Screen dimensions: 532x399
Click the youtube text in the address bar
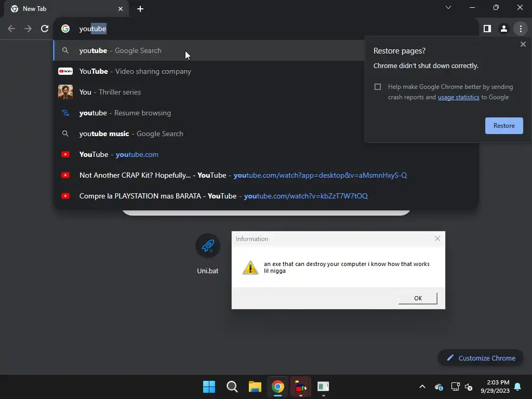click(92, 29)
